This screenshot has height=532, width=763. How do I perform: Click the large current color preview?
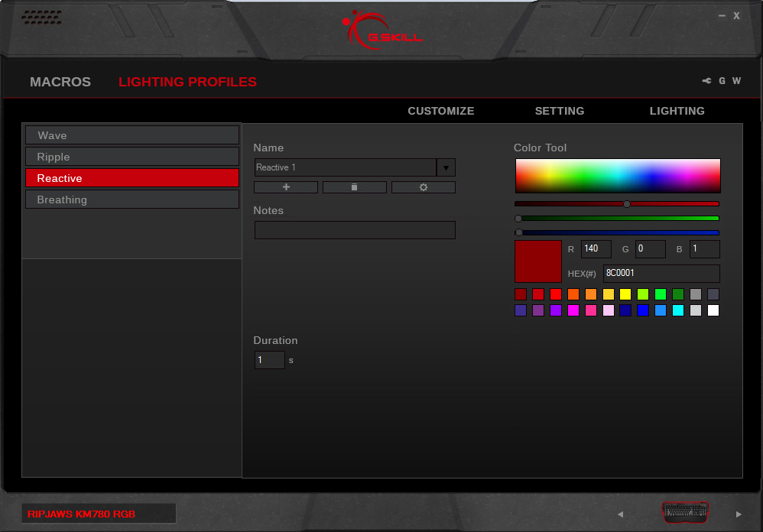(x=538, y=261)
